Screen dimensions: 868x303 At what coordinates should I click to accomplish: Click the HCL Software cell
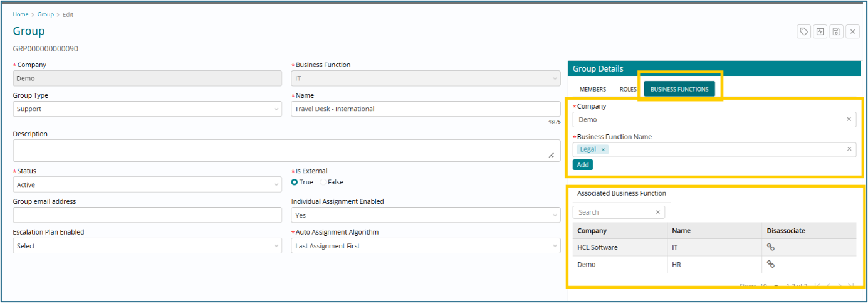pos(620,247)
